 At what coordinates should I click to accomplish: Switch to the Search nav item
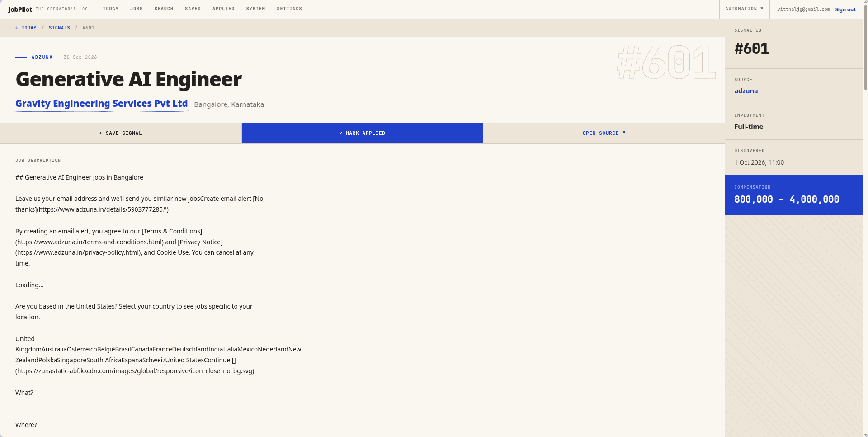click(x=164, y=9)
